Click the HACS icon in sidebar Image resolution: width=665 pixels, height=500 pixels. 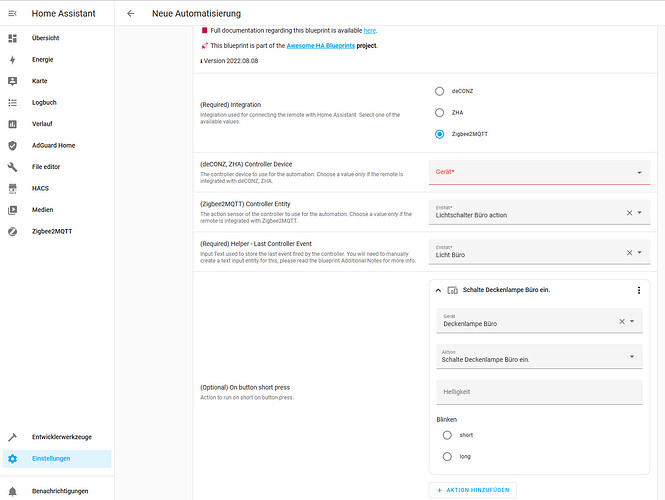coord(13,188)
